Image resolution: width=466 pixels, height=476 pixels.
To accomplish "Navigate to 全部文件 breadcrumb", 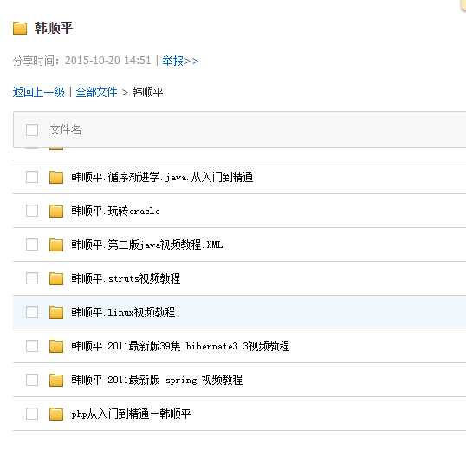I will click(96, 92).
